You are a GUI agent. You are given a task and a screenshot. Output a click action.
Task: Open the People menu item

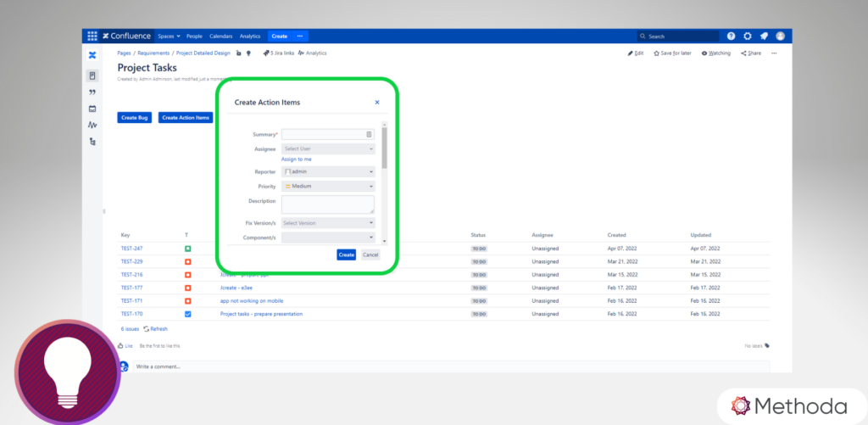[194, 36]
